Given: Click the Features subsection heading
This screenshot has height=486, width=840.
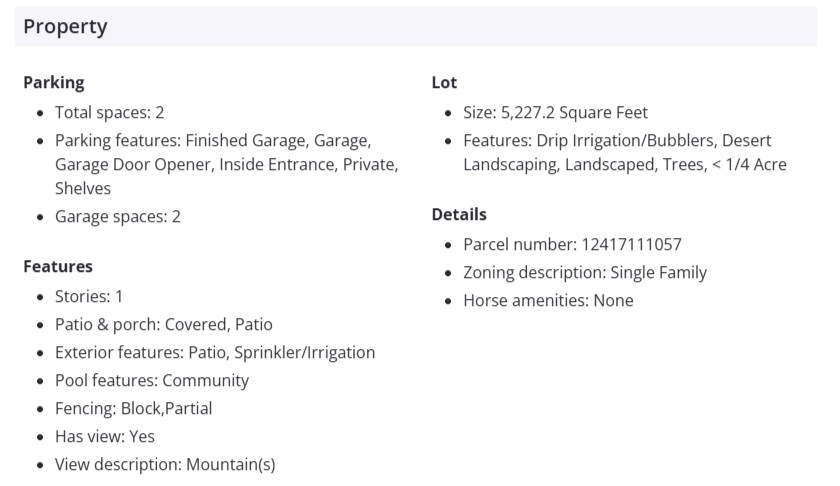Looking at the screenshot, I should tap(58, 266).
